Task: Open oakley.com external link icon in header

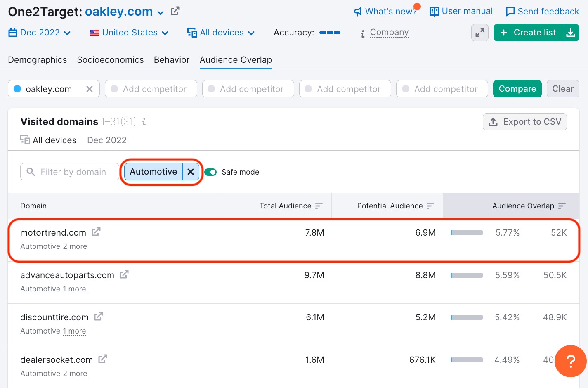Action: (175, 11)
